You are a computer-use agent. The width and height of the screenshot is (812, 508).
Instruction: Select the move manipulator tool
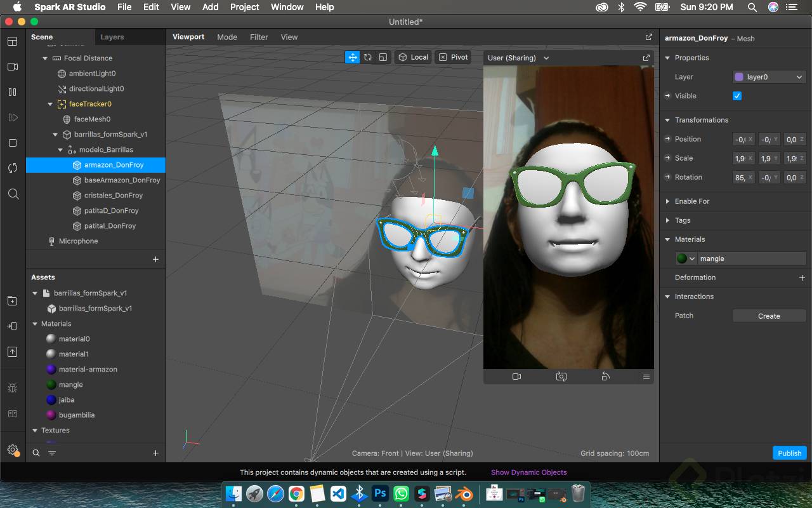352,57
